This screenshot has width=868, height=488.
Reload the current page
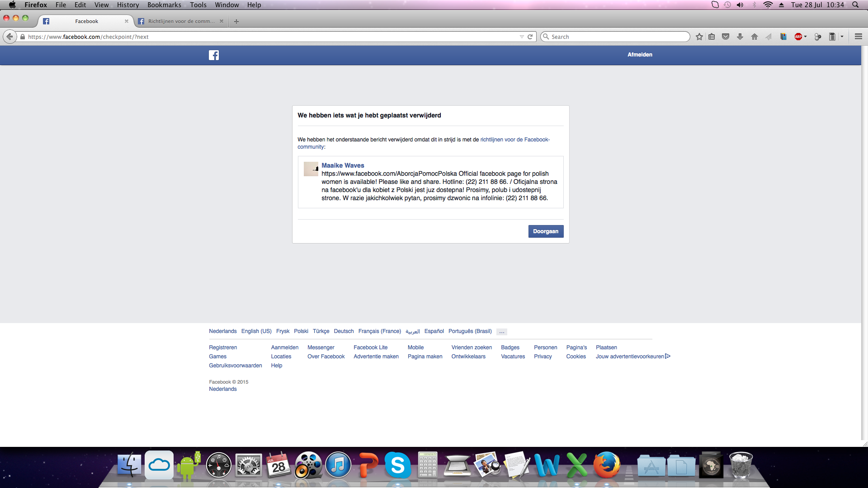coord(530,37)
